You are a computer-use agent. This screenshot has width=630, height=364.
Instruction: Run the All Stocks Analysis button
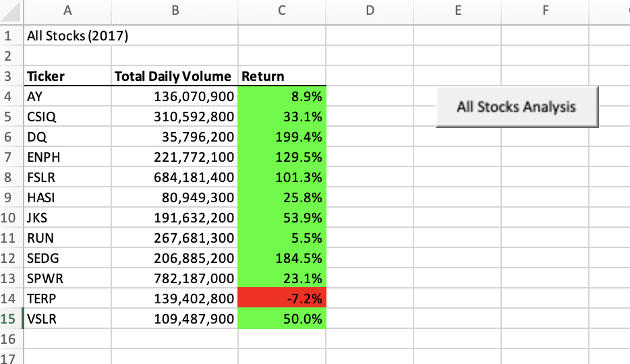click(x=517, y=107)
